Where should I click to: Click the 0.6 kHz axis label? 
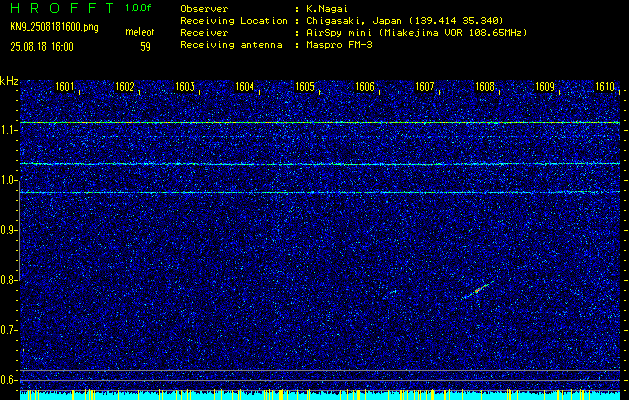click(7, 380)
